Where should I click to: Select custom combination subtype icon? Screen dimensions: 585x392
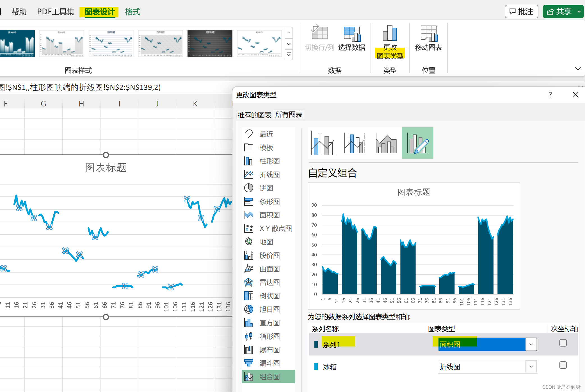coord(418,143)
